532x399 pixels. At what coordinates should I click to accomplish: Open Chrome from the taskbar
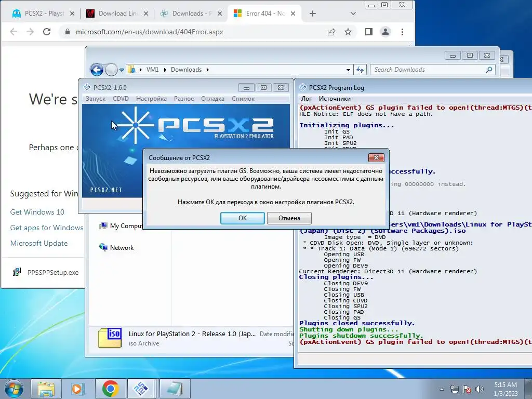tap(110, 389)
